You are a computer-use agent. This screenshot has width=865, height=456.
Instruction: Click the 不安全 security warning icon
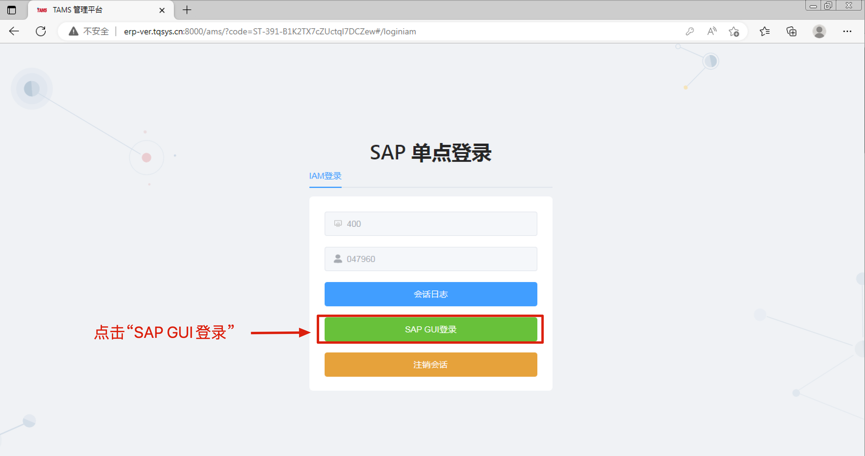73,31
